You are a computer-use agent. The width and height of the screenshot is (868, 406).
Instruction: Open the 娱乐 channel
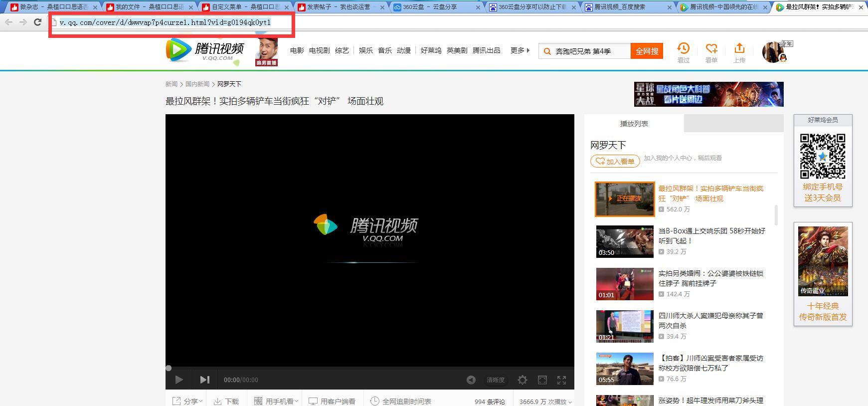coord(366,50)
